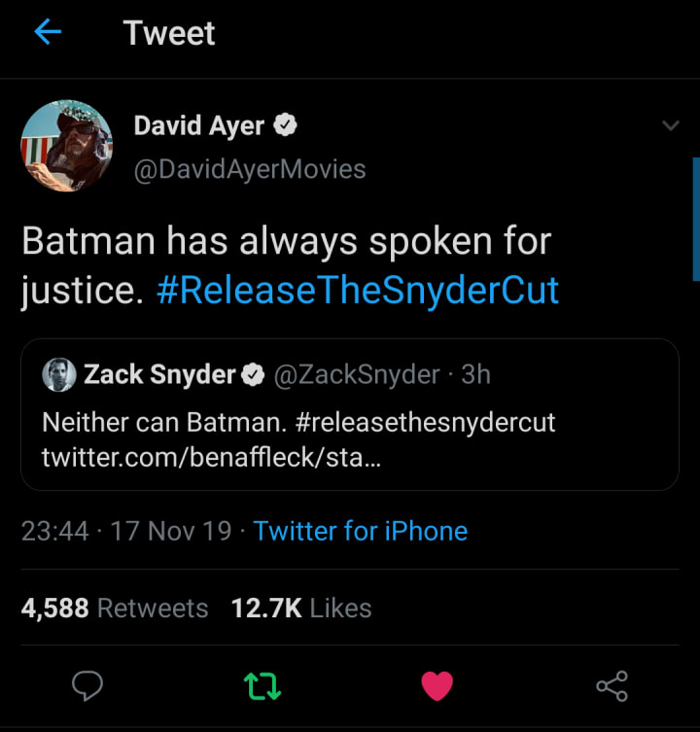The width and height of the screenshot is (700, 732).
Task: Open the reply speech bubble icon
Action: 88,687
